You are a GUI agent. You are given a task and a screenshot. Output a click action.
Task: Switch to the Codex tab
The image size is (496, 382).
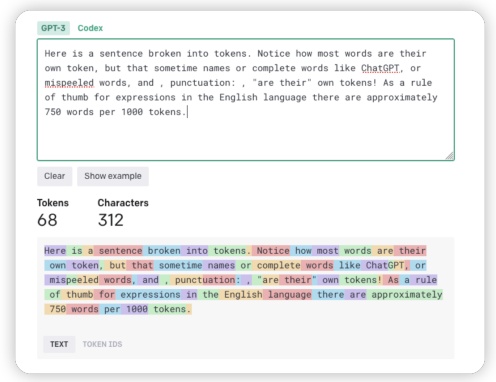[x=90, y=28]
